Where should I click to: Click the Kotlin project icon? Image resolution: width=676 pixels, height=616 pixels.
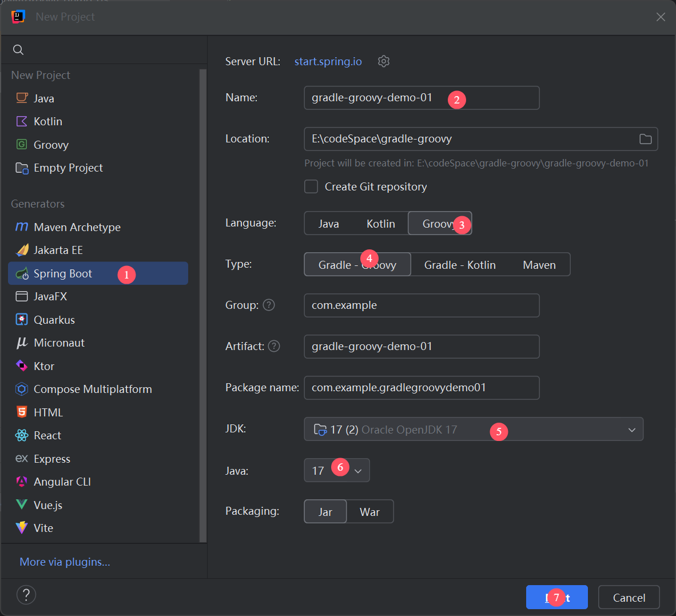coord(22,121)
